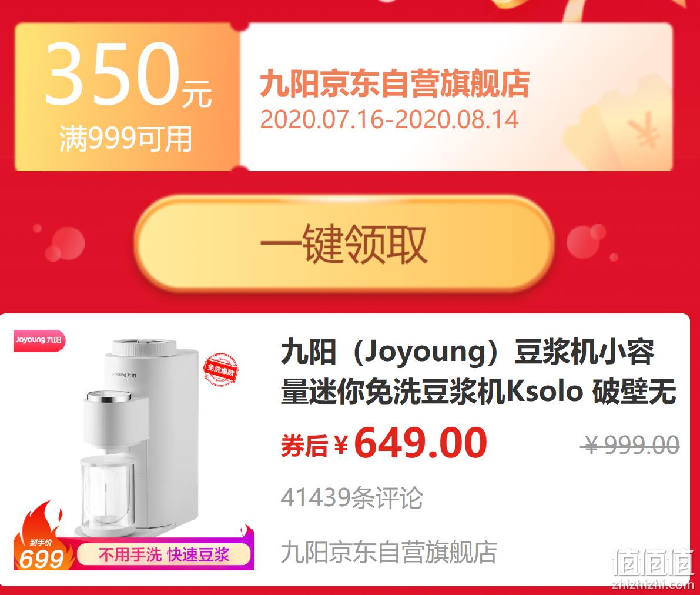The height and width of the screenshot is (595, 700).
Task: Visit 九阳京东自营旗舰店 shop link under product
Action: pyautogui.click(x=389, y=552)
